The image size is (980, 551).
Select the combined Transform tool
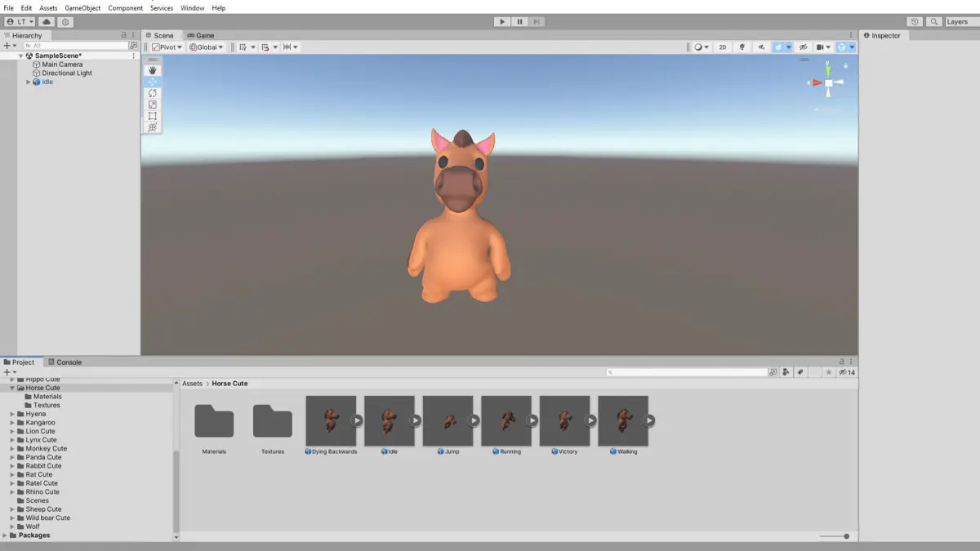point(153,127)
